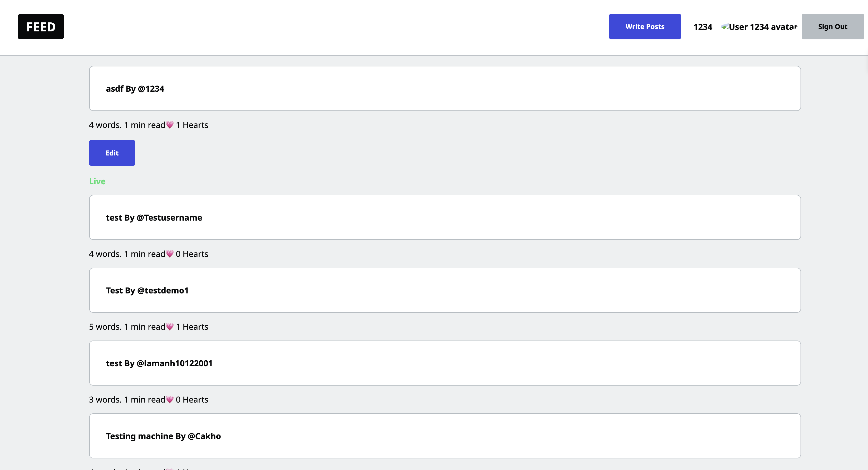Viewport: 868px width, 470px height.
Task: Click heart icon under asdf post
Action: (170, 125)
